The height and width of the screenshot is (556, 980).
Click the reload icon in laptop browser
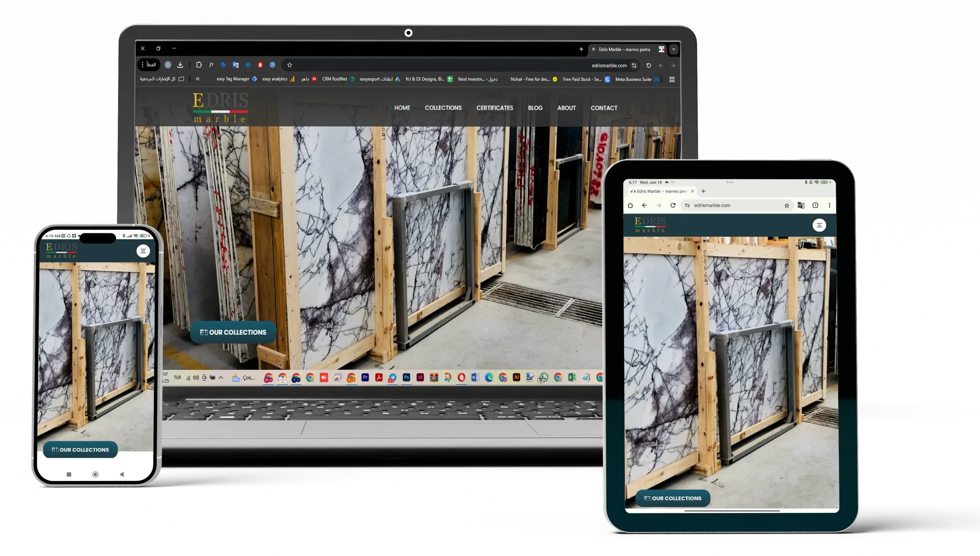point(648,65)
